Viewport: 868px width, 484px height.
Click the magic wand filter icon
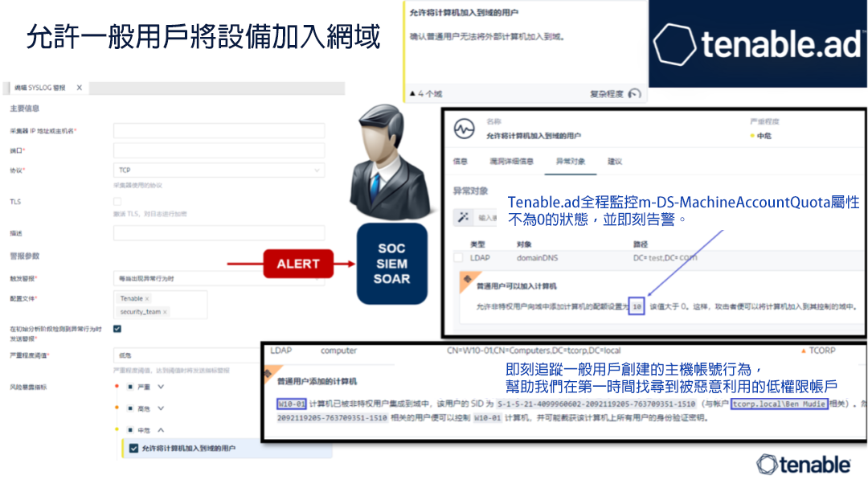pyautogui.click(x=464, y=218)
